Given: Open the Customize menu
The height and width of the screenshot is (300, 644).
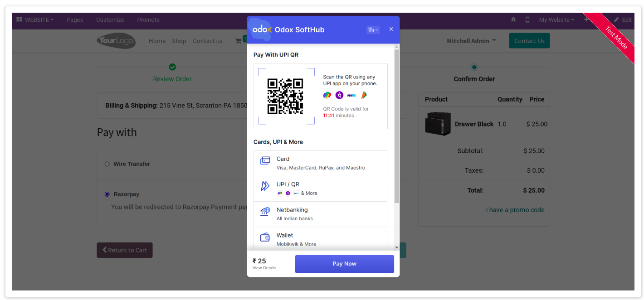Looking at the screenshot, I should [x=110, y=19].
